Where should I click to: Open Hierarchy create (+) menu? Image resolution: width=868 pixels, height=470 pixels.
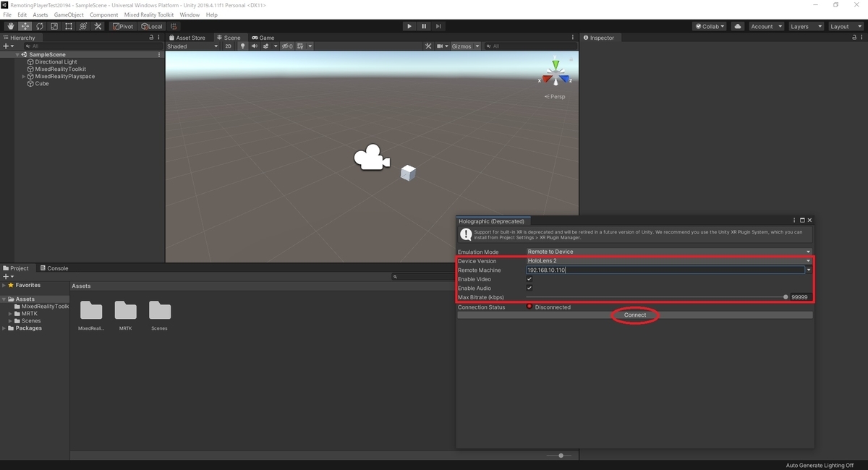click(7, 46)
